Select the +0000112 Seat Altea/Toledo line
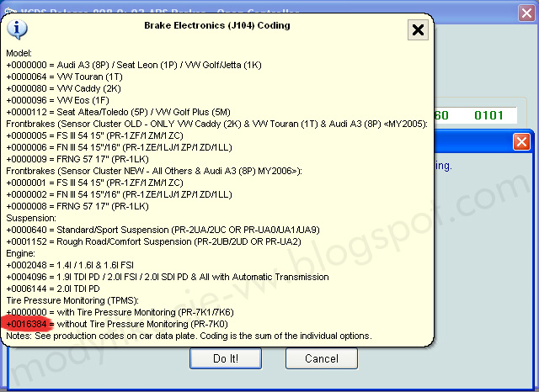This screenshot has width=539, height=392. [118, 112]
